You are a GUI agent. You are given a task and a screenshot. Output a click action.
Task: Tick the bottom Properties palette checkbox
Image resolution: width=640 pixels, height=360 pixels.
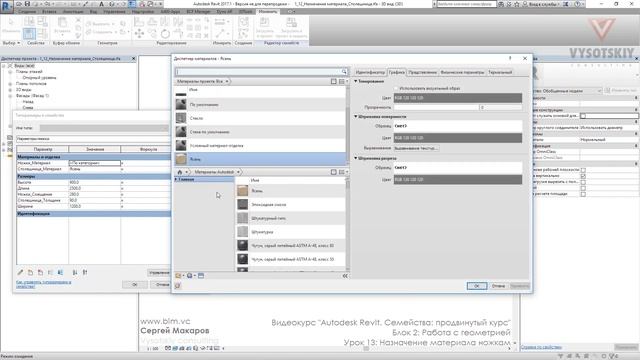(x=583, y=194)
